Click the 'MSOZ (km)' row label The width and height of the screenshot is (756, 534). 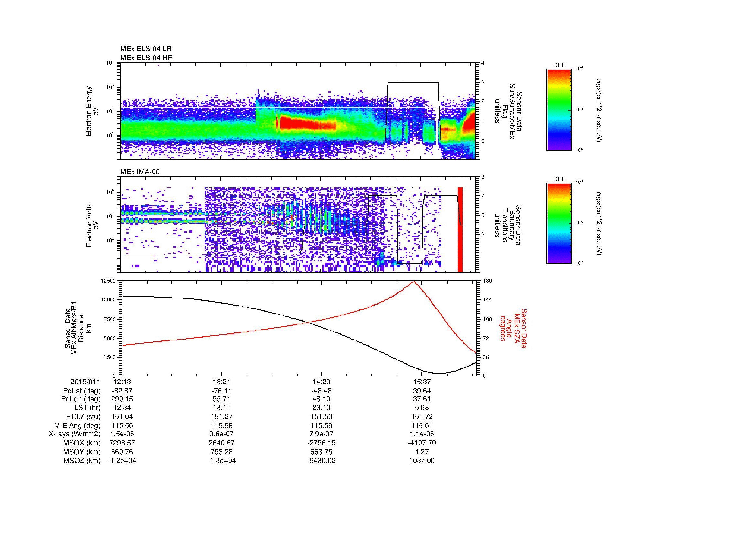coord(82,461)
